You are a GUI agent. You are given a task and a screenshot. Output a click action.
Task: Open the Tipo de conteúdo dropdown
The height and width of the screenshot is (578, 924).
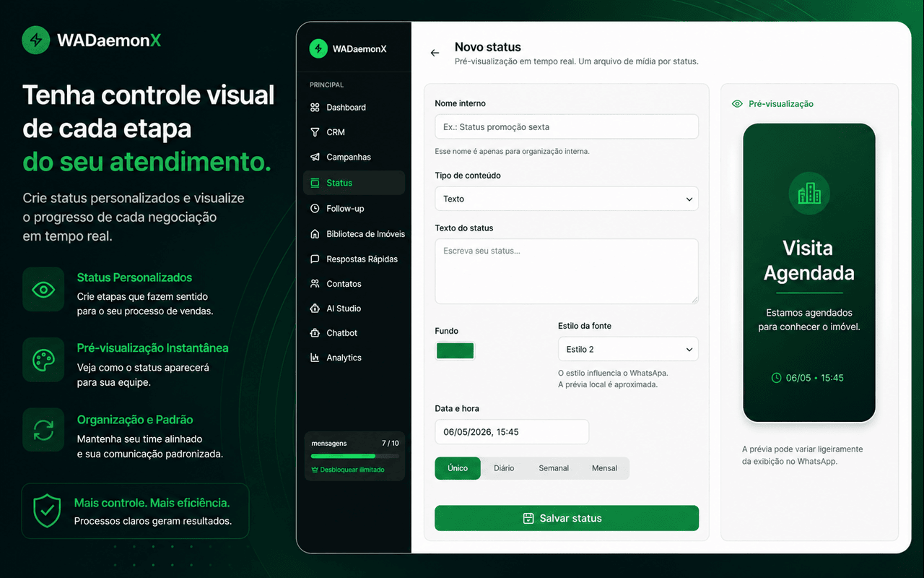[x=567, y=199]
